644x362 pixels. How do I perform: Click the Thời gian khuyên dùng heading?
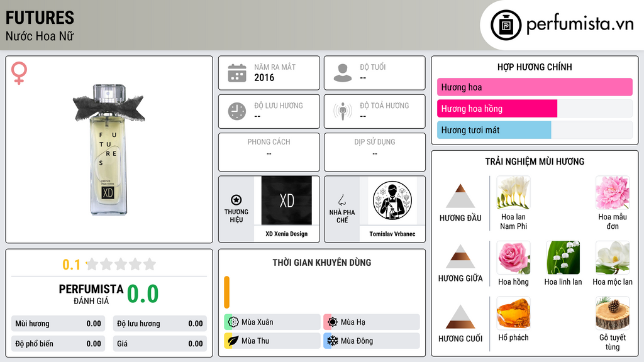(322, 262)
